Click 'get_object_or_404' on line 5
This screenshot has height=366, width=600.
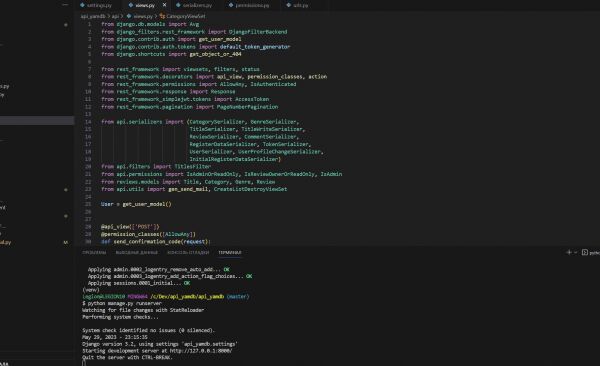pos(215,54)
